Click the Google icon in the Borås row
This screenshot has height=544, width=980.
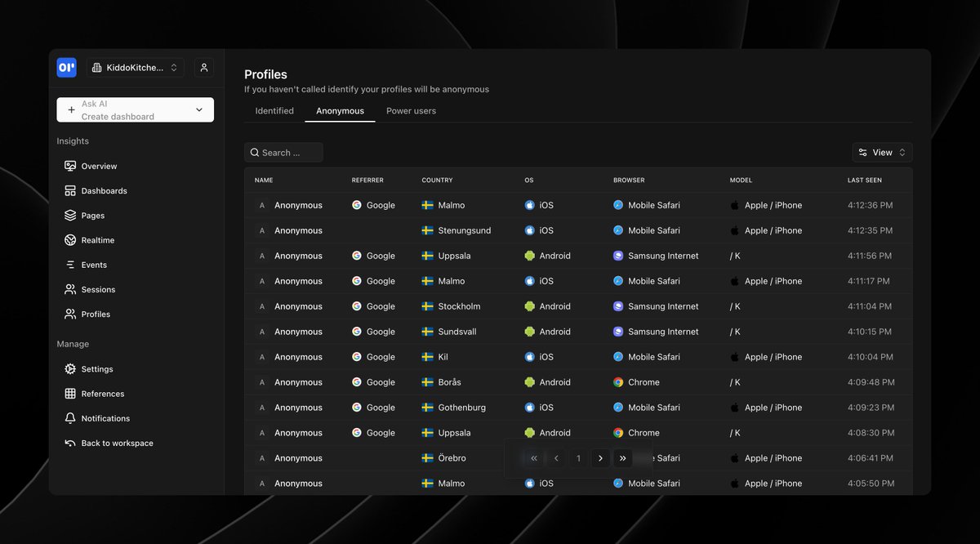(x=357, y=381)
